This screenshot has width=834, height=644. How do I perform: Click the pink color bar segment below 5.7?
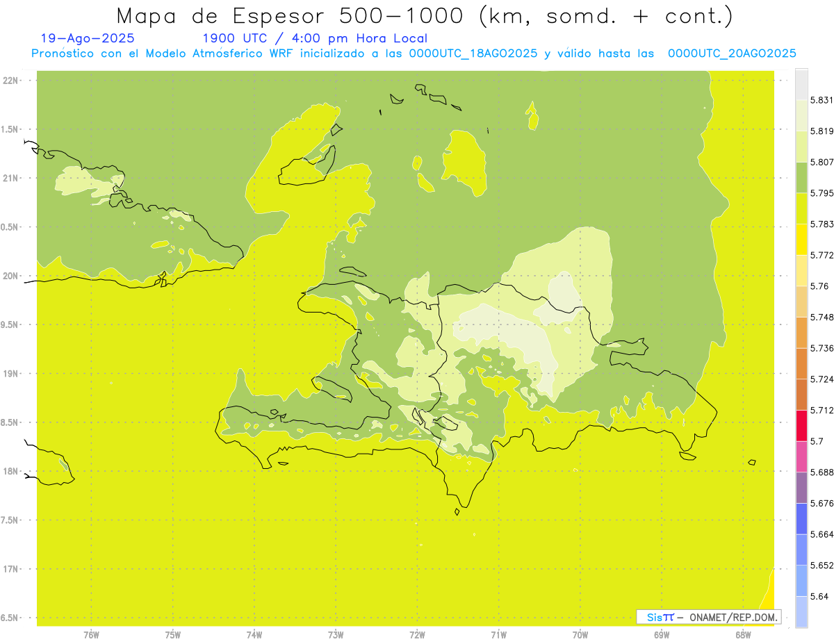pyautogui.click(x=801, y=456)
